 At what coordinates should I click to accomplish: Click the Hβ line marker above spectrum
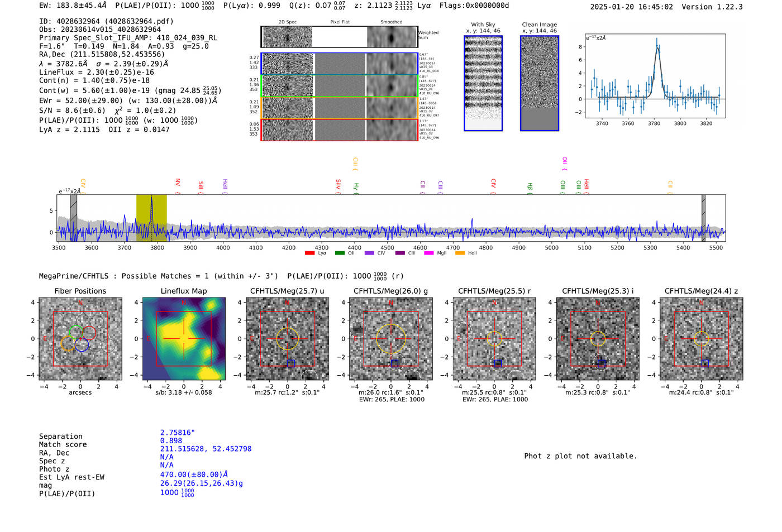530,189
